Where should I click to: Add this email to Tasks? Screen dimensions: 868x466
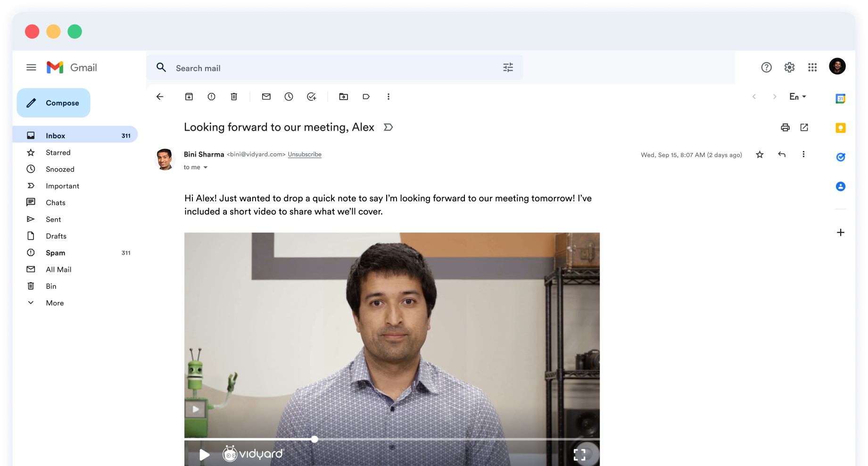click(x=311, y=97)
